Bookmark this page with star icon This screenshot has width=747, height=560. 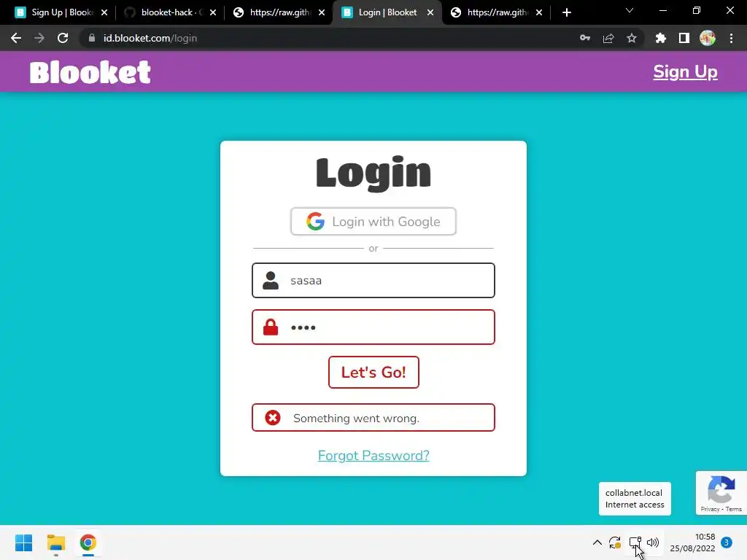click(x=632, y=38)
